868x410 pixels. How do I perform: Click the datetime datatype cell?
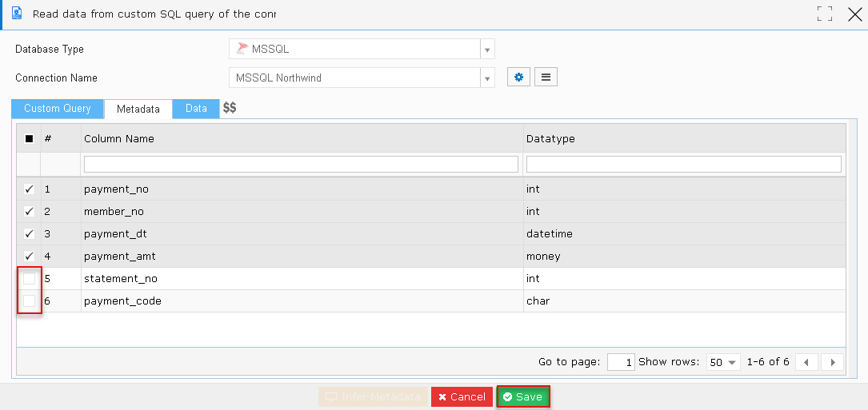[684, 234]
